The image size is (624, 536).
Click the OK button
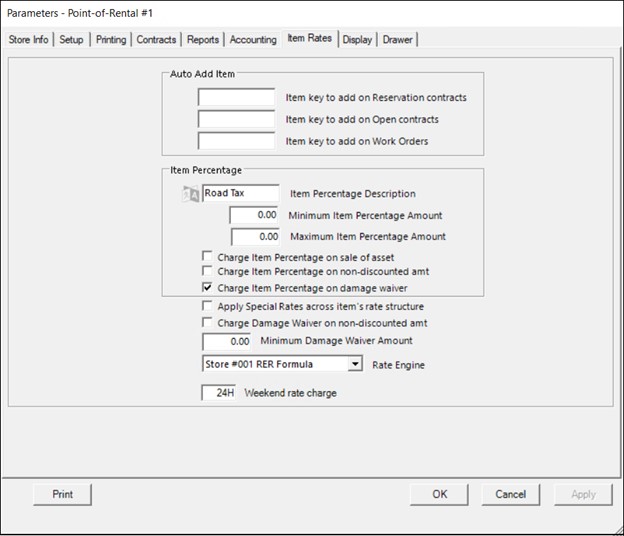440,494
